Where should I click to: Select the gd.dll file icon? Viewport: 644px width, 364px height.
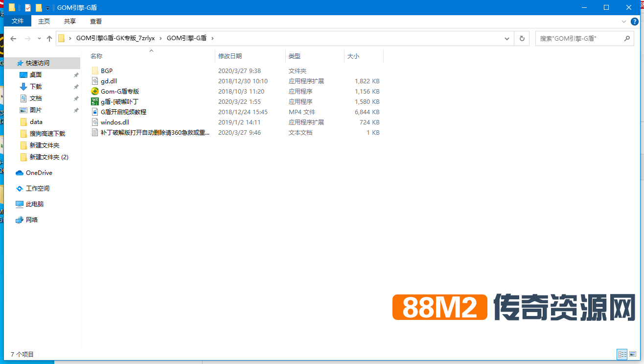click(95, 81)
